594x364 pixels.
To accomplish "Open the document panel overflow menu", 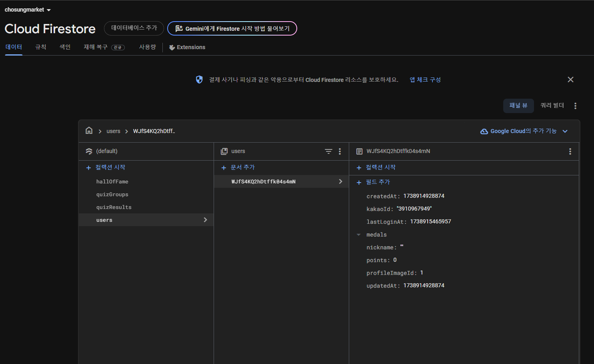I will point(570,151).
